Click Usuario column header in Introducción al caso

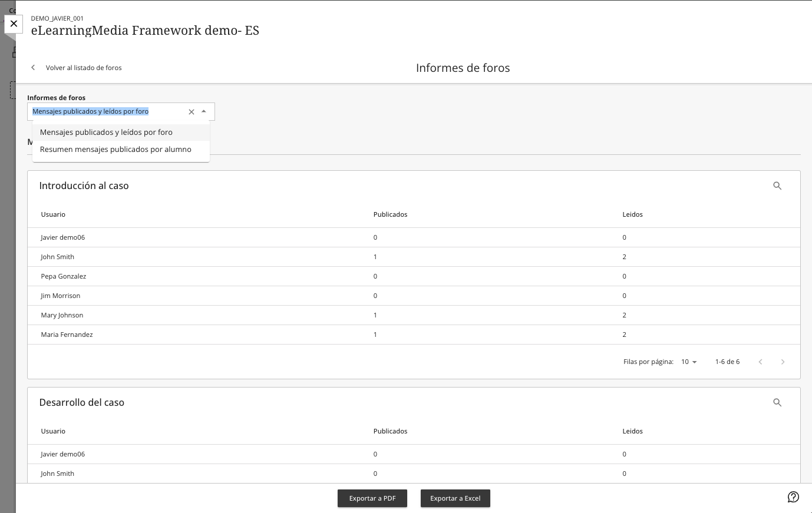click(53, 214)
